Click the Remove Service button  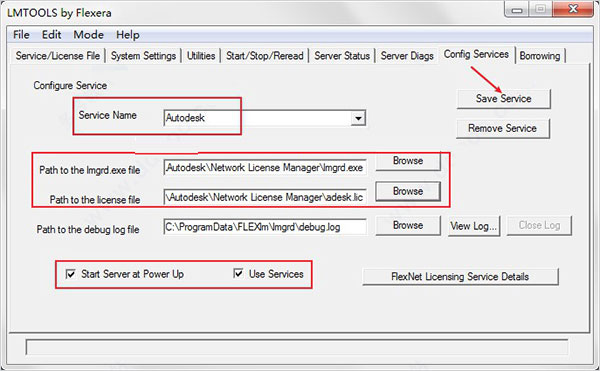503,128
